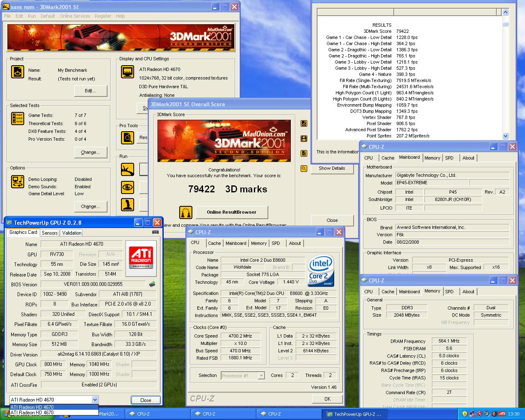Switch to the Sensors tab in GPU-Z
Viewport: 525px width, 420px height.
[x=50, y=233]
